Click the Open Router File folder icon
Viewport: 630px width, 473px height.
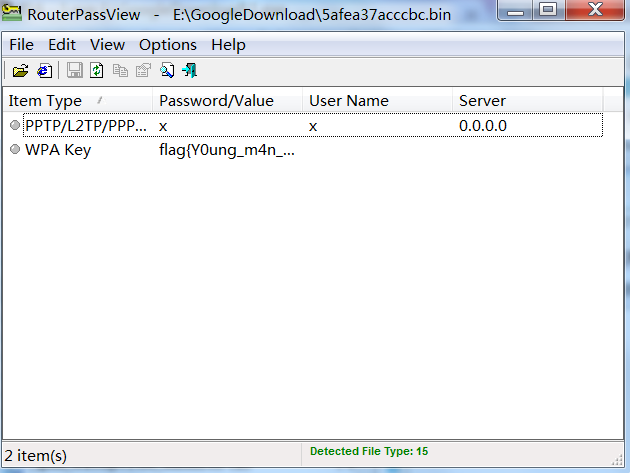coord(20,71)
